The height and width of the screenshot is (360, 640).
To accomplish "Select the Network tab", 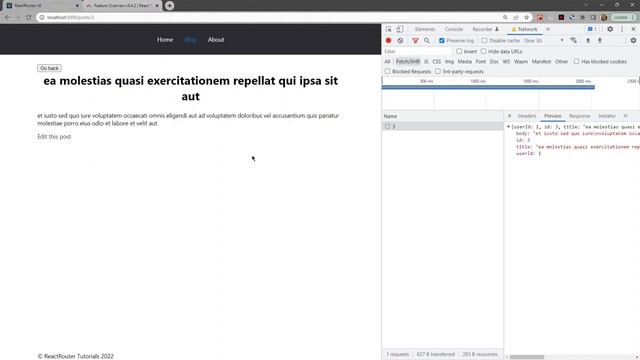I will coord(525,29).
